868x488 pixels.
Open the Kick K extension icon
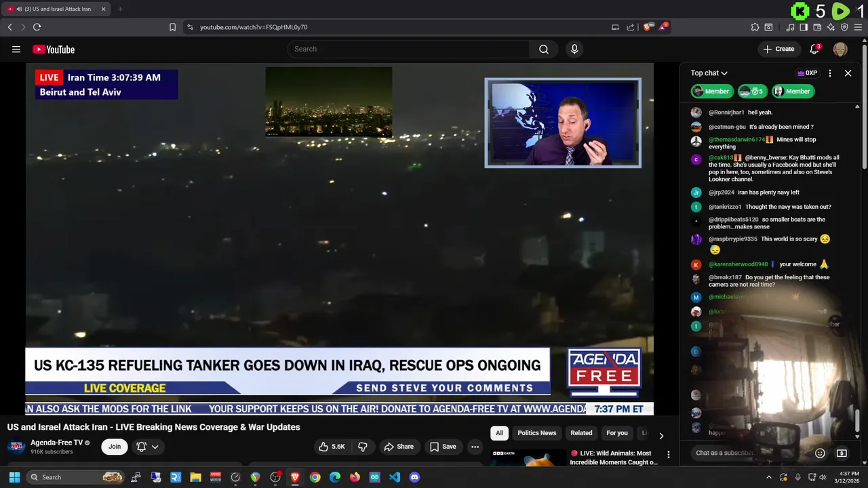[800, 11]
